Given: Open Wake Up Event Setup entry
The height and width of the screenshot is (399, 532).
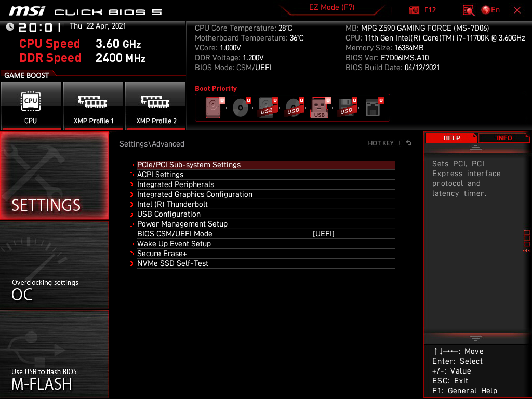Looking at the screenshot, I should click(266, 244).
